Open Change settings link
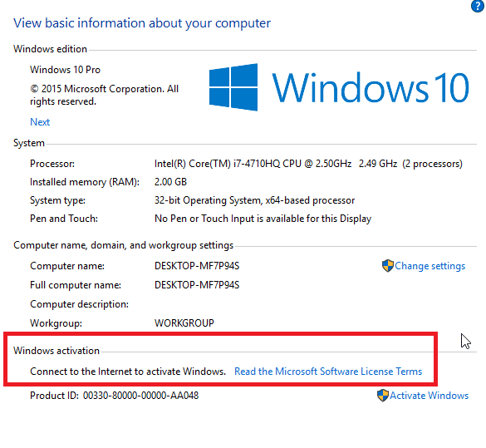The width and height of the screenshot is (486, 448). pos(430,266)
